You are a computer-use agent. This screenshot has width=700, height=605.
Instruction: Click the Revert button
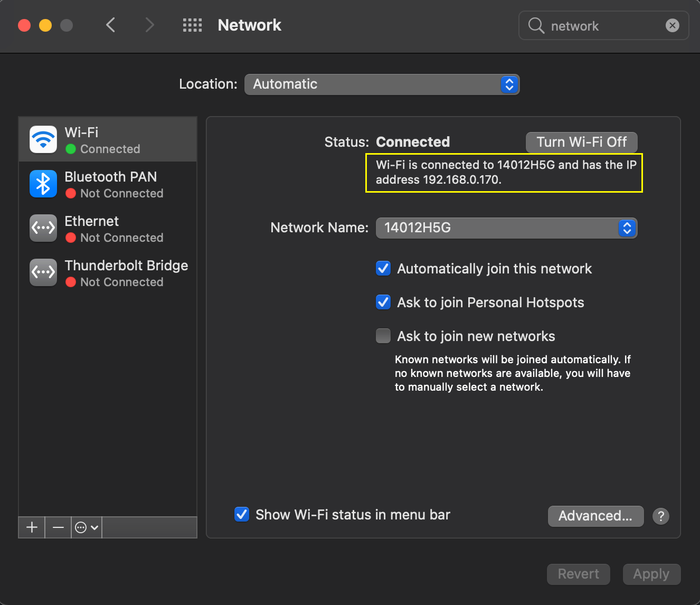[579, 574]
